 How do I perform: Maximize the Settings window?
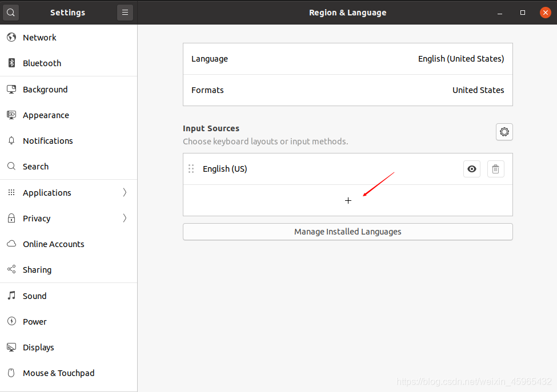(522, 12)
